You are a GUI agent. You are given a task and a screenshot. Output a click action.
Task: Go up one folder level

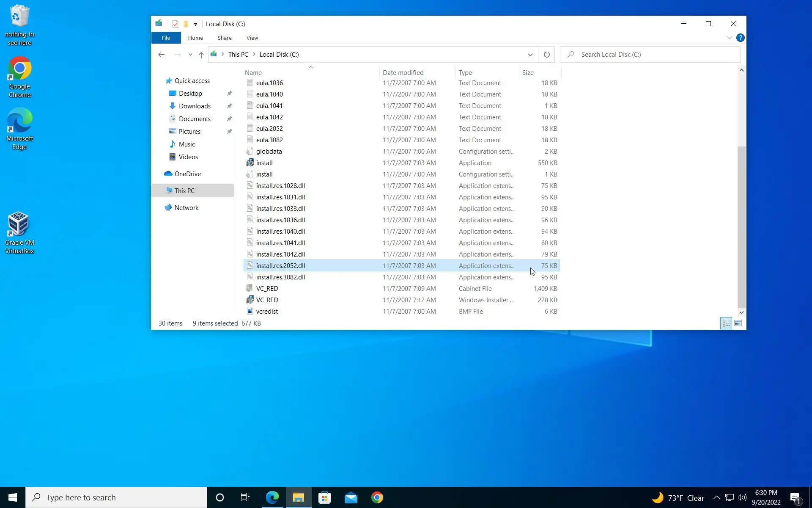(x=201, y=55)
